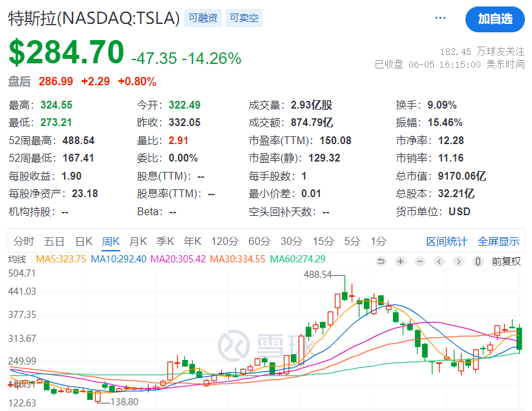Image resolution: width=532 pixels, height=411 pixels.
Task: Switch to 15分 tab
Action: (x=323, y=242)
